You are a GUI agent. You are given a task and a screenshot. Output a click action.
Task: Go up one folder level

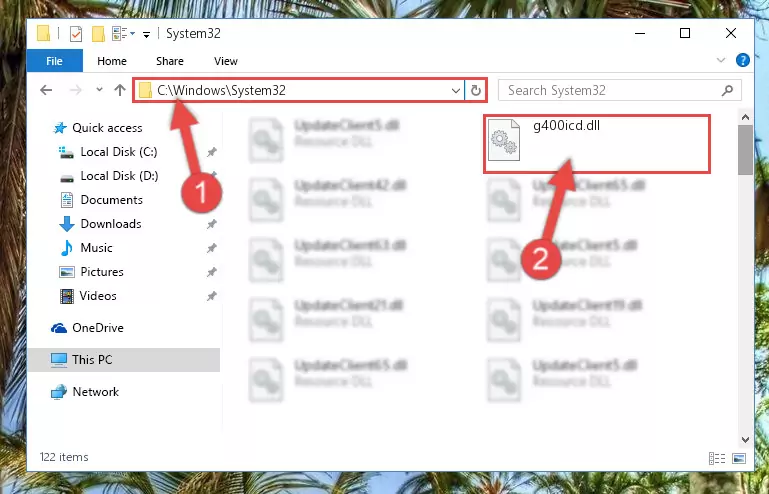[x=120, y=90]
